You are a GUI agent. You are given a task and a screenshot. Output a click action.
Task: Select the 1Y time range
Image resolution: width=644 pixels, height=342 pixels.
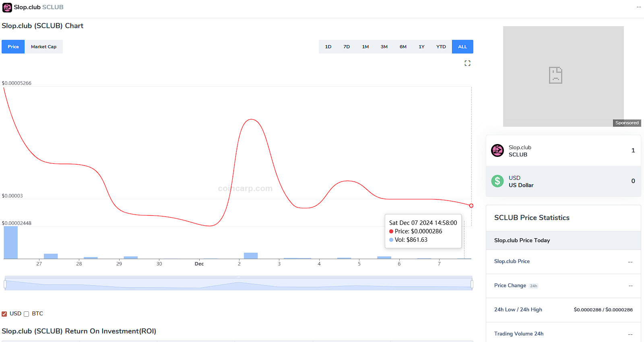click(x=421, y=47)
